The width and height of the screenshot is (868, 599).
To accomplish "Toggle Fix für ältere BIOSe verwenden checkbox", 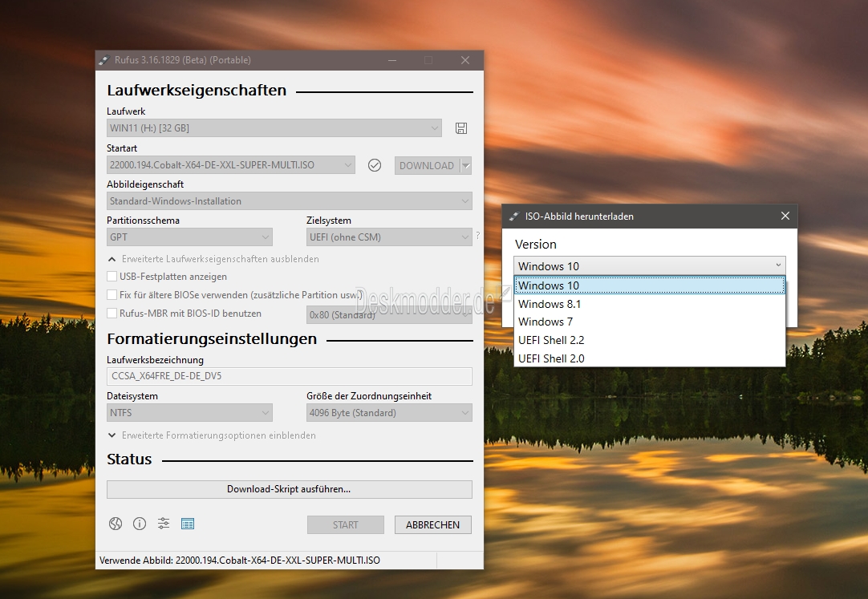I will [112, 295].
